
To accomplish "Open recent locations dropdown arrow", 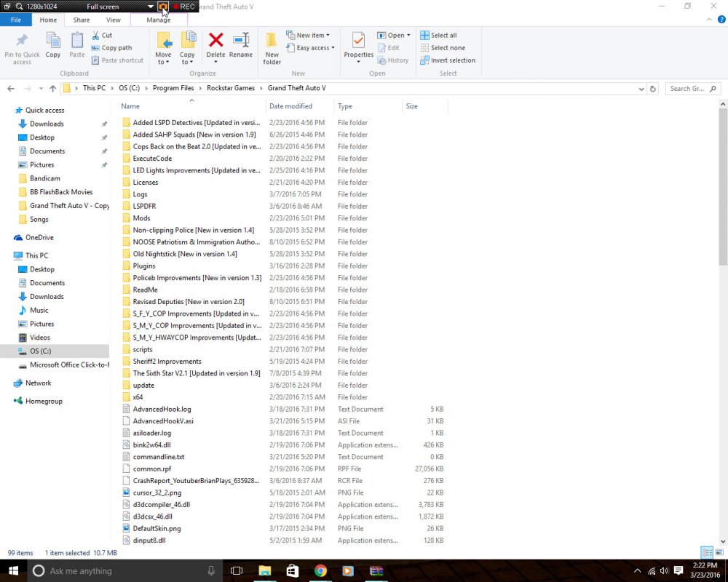I will pyautogui.click(x=41, y=88).
